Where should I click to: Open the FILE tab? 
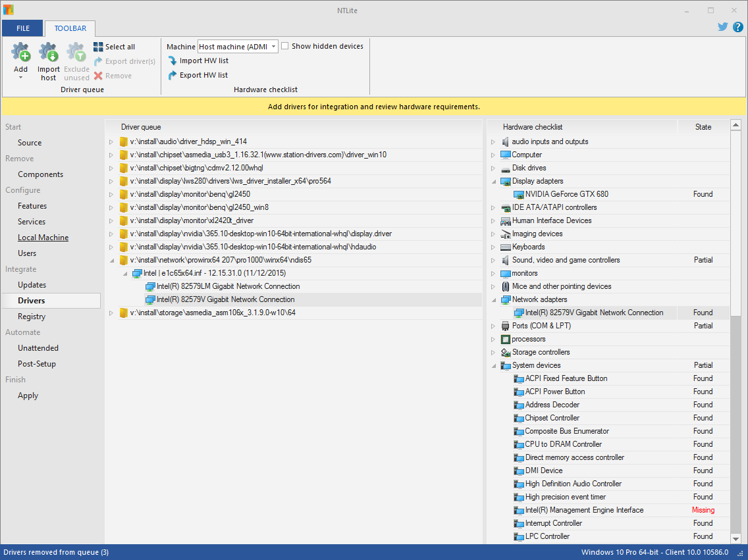pyautogui.click(x=22, y=28)
